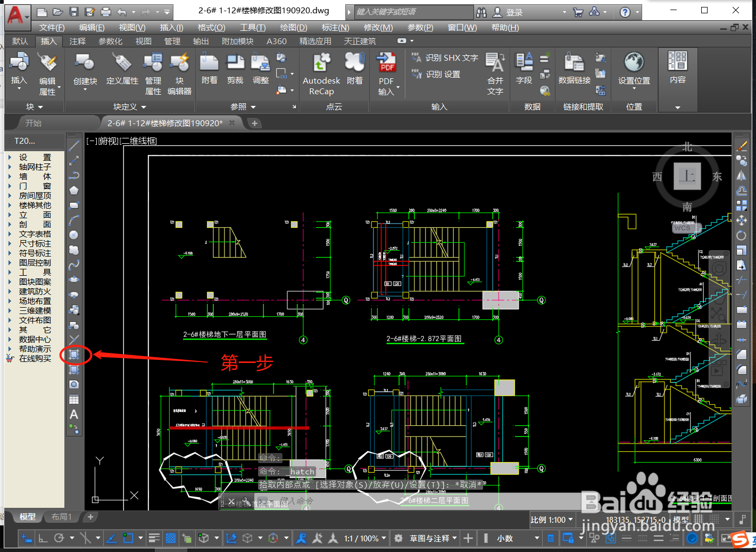756x552 pixels.
Task: Switch to the 注释 ribbon tab
Action: coord(77,41)
